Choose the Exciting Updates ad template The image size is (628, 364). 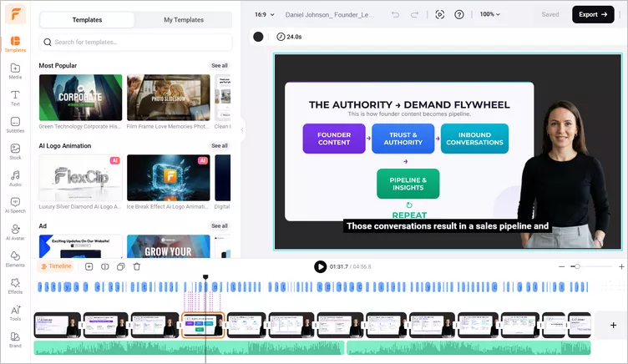pos(80,246)
